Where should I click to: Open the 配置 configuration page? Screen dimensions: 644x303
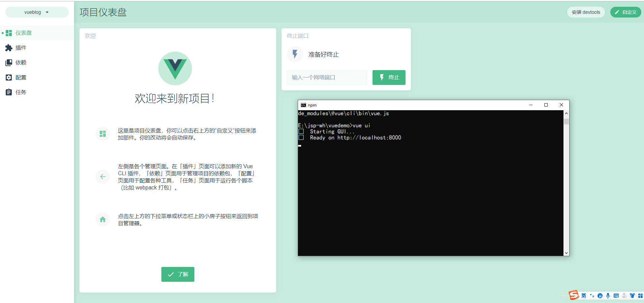coord(37,78)
